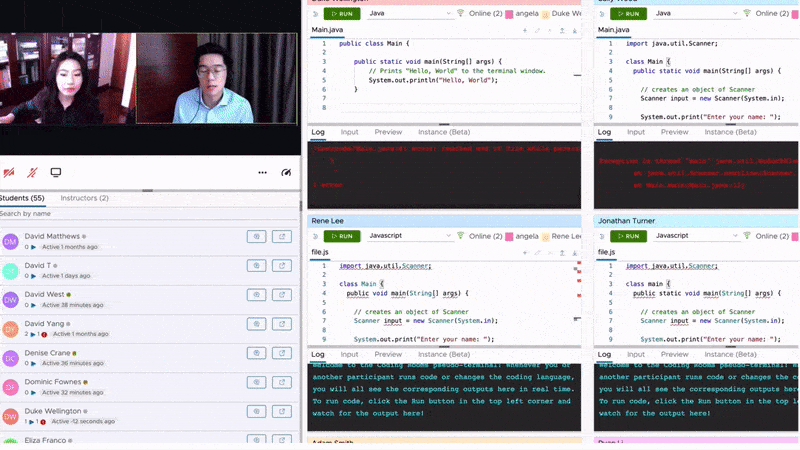Click the add file plus icon in Rene Lee's panel

[524, 253]
